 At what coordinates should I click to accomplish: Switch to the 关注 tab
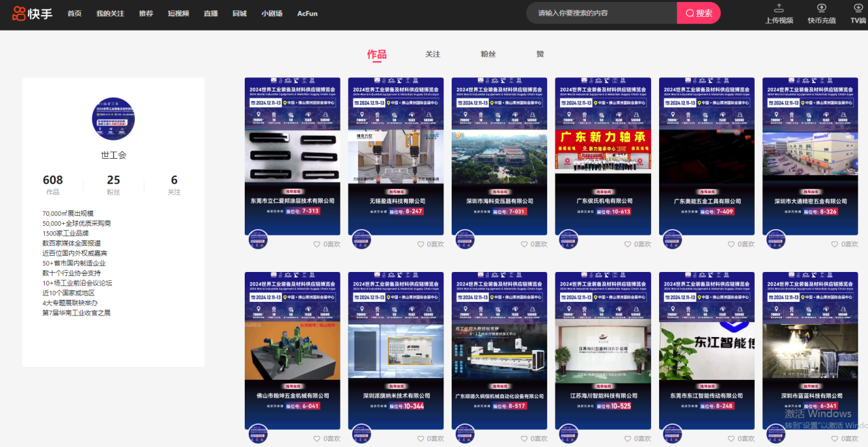[x=433, y=54]
